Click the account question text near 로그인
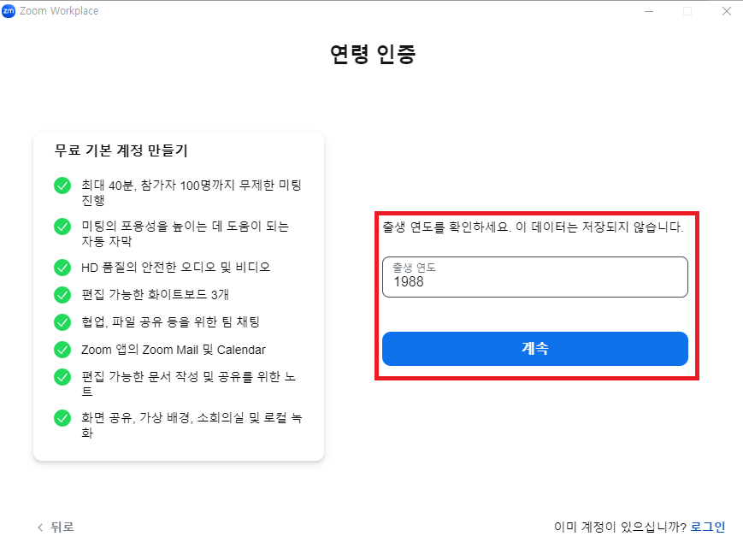The image size is (743, 560). (x=622, y=527)
